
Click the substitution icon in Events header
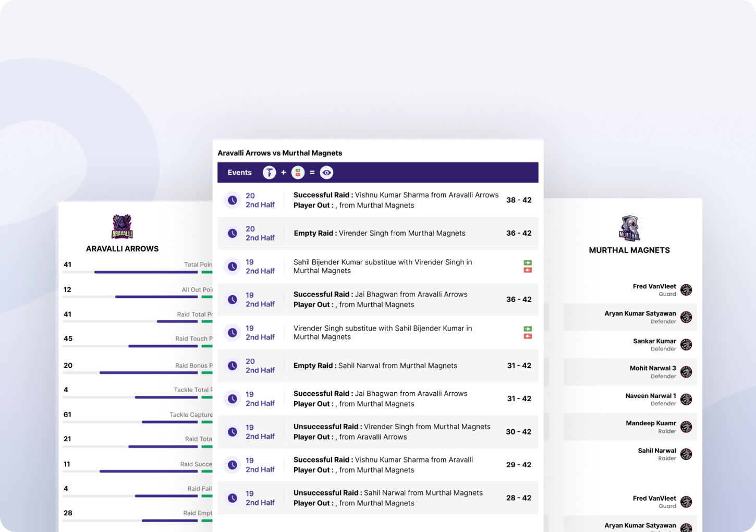tap(298, 173)
